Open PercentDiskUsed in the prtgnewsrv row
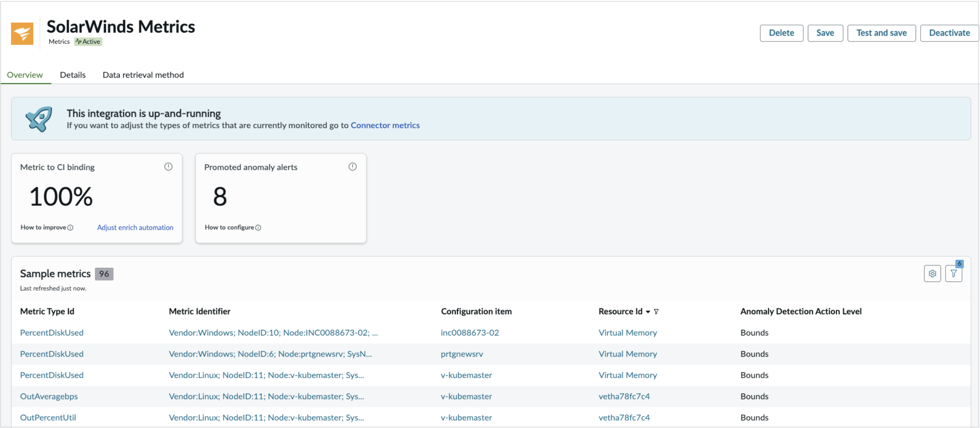The image size is (980, 428). click(x=52, y=354)
